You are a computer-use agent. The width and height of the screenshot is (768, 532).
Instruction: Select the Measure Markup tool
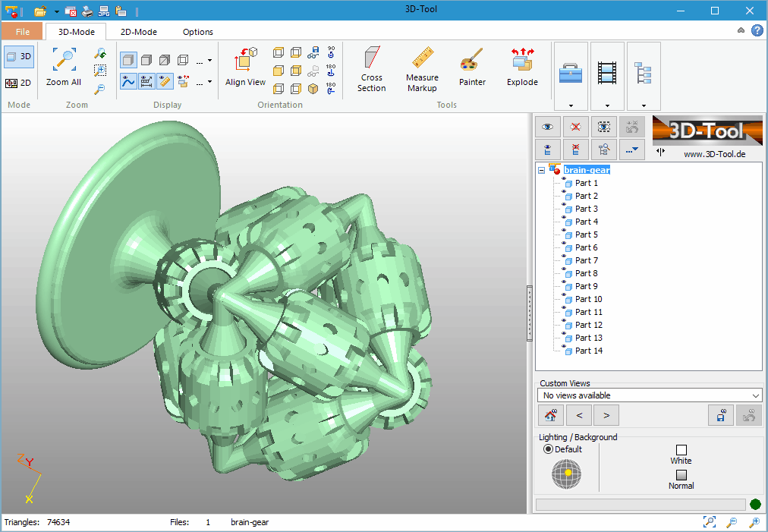(422, 69)
